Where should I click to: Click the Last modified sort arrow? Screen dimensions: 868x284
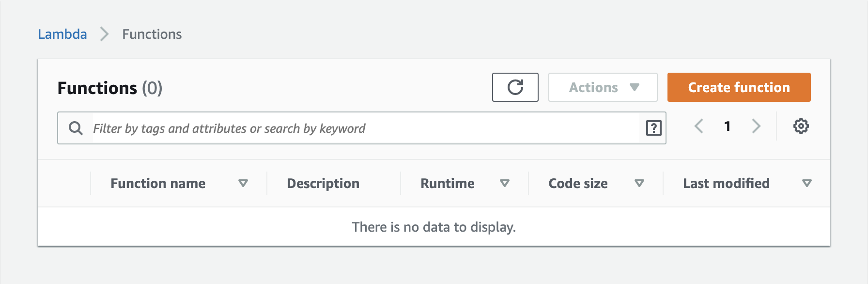(806, 183)
